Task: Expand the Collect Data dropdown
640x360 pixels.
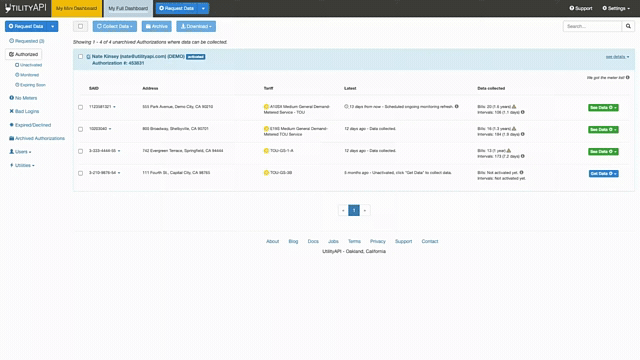Action: click(115, 26)
